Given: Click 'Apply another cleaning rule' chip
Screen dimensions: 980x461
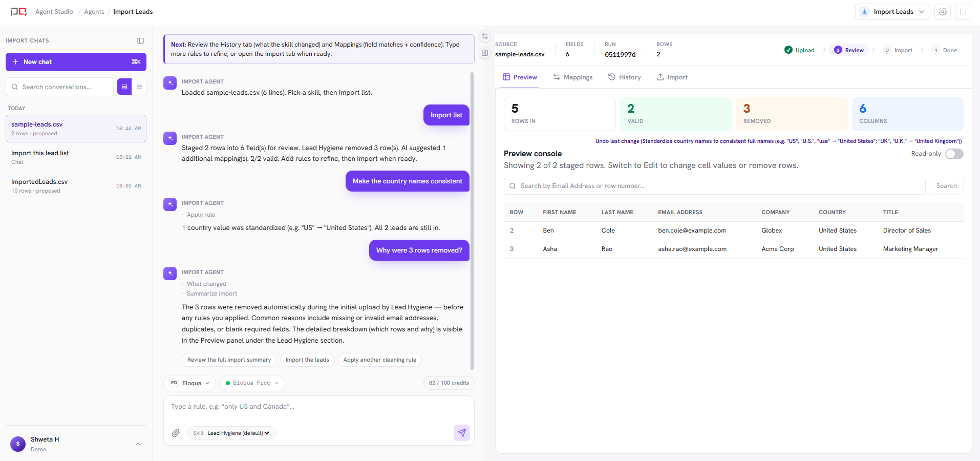Looking at the screenshot, I should tap(379, 360).
